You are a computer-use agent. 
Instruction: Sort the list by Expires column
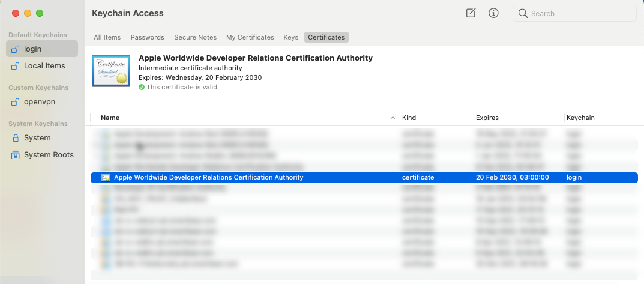pyautogui.click(x=487, y=118)
